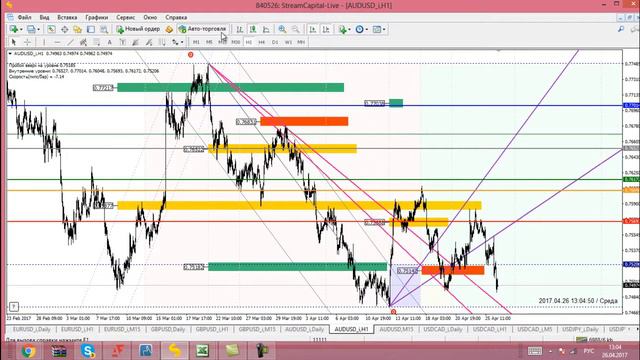
Task: Select the cursor arrow tool
Action: point(13,42)
